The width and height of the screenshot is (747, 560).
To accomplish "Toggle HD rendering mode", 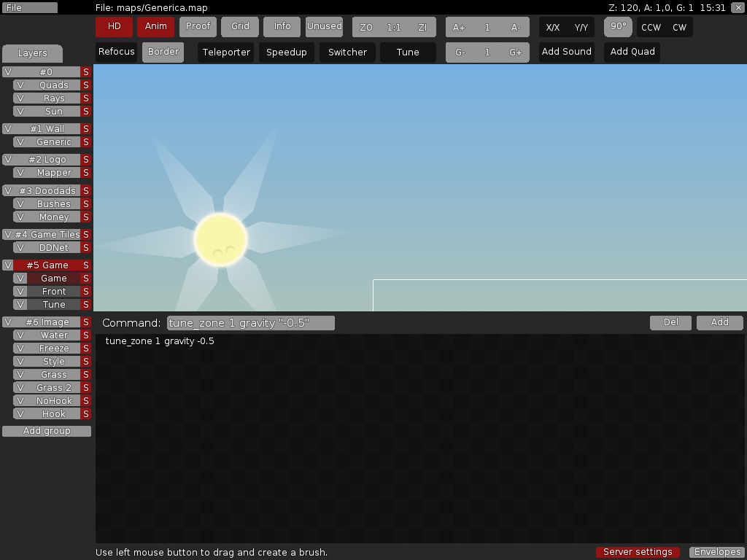I will point(113,26).
